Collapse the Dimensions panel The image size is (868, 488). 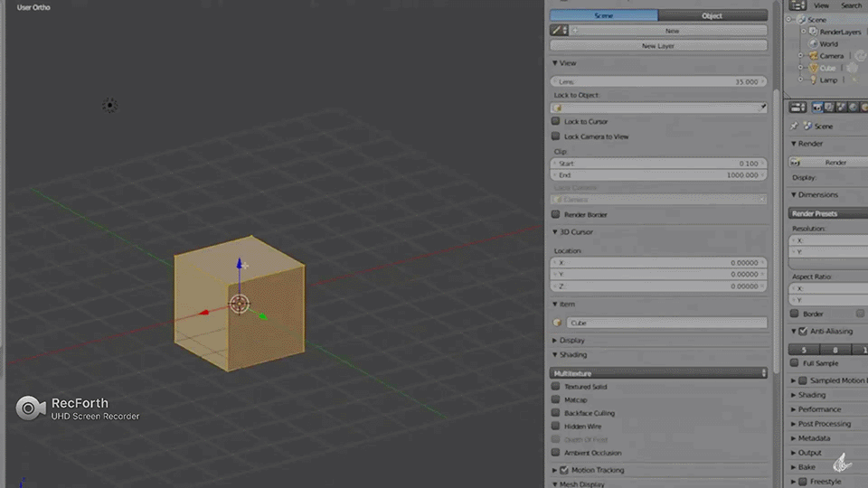click(794, 195)
